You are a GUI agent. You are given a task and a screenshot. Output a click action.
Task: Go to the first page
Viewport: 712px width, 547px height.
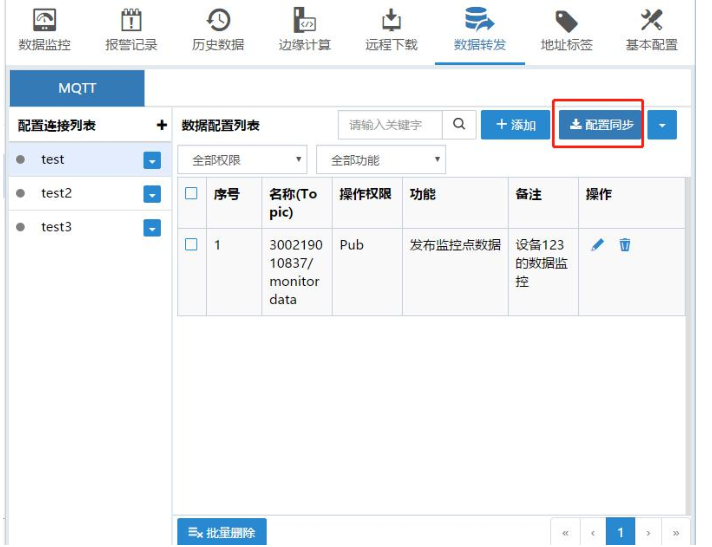point(565,532)
